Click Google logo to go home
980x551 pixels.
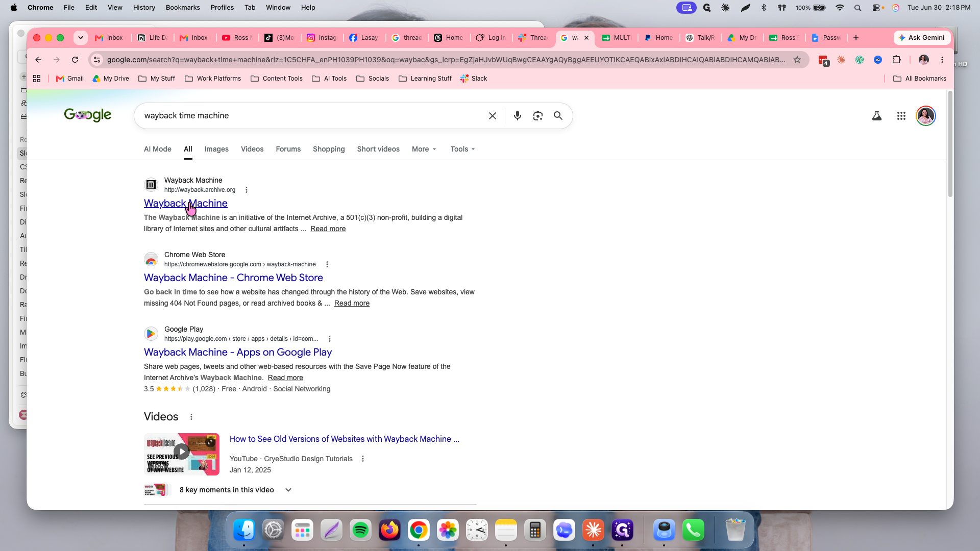tap(88, 115)
